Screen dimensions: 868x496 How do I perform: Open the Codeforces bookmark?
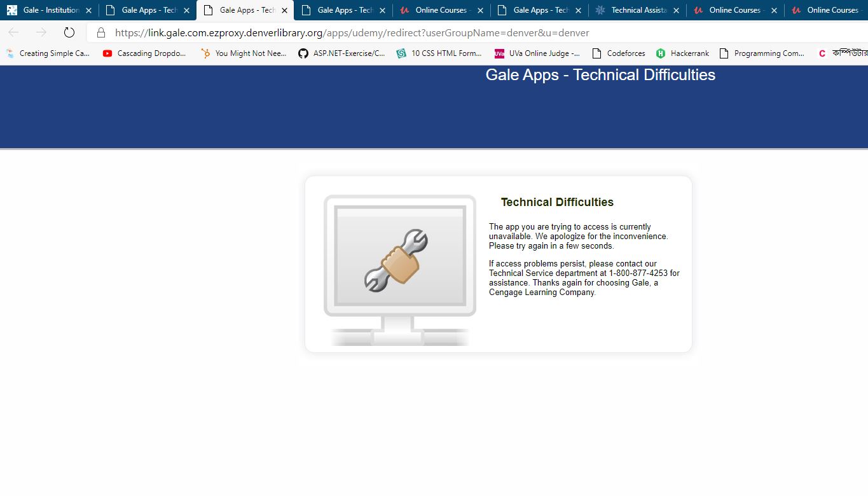coord(619,53)
